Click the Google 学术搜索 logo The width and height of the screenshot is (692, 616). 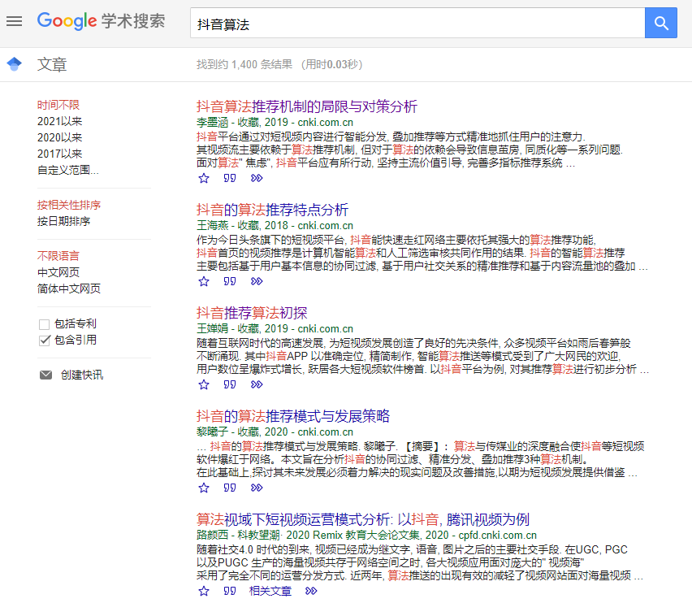[101, 21]
